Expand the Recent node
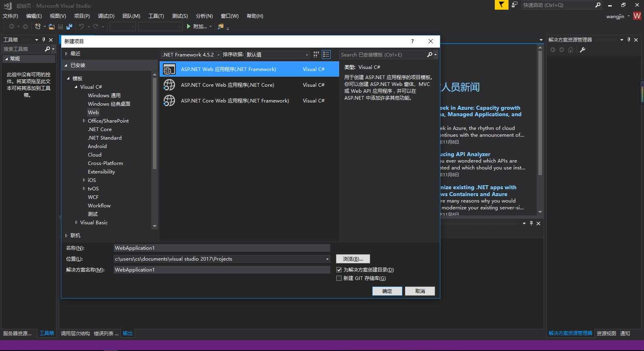Screen dimensions: 644x351 tap(67, 53)
